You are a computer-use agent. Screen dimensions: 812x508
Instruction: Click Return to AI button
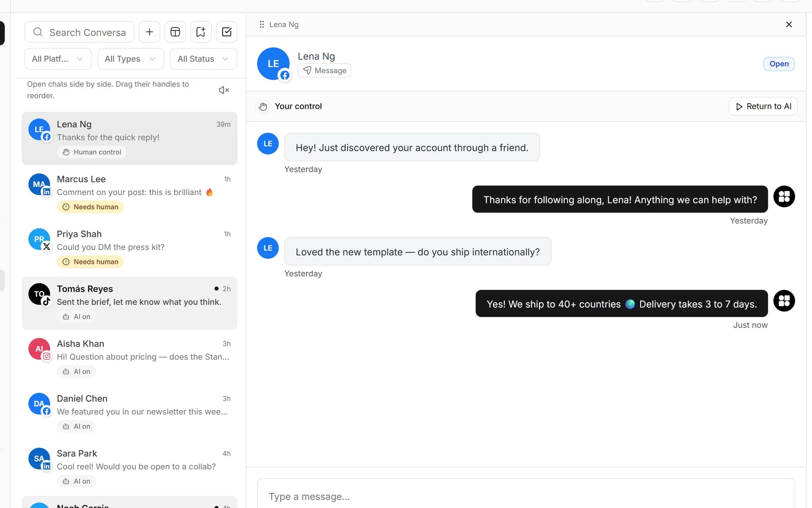[x=763, y=106]
